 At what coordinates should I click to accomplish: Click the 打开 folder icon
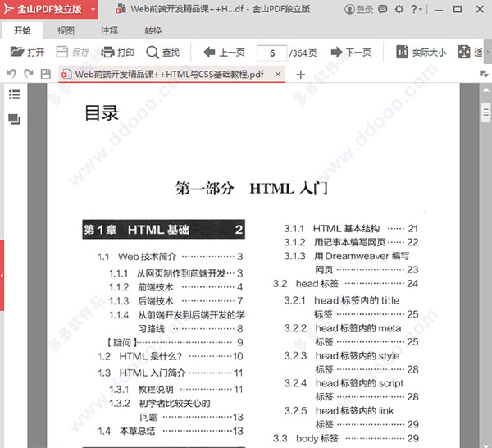[x=17, y=52]
